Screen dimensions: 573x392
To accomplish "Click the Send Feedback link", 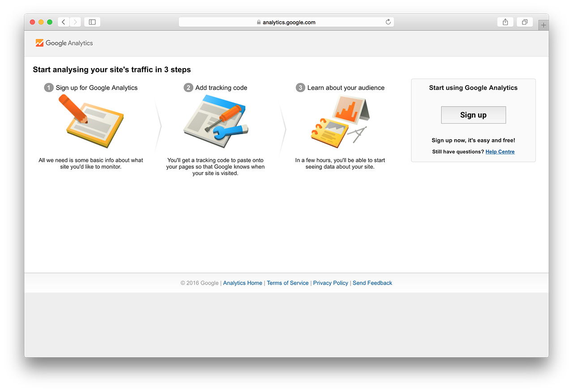I will 372,283.
